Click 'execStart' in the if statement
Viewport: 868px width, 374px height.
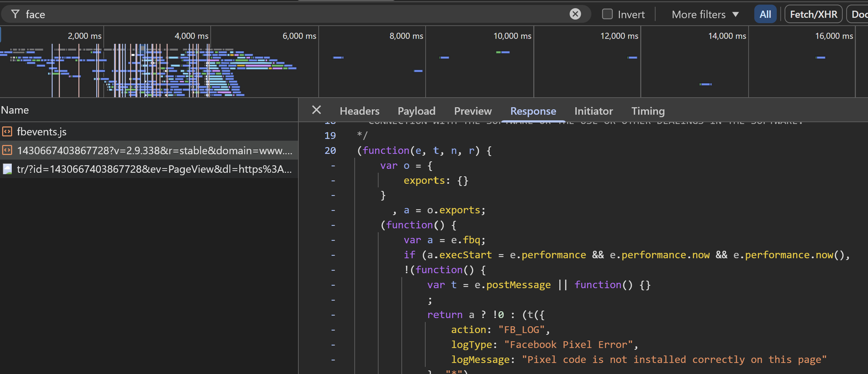466,255
